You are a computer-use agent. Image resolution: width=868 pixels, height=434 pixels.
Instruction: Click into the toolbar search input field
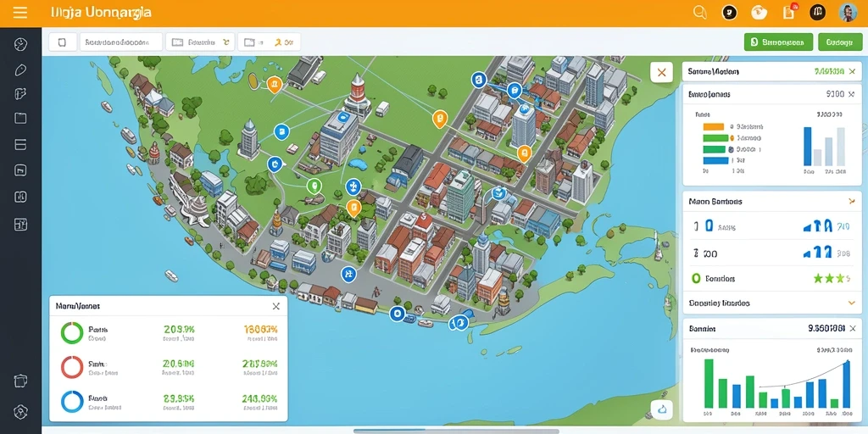pyautogui.click(x=121, y=42)
